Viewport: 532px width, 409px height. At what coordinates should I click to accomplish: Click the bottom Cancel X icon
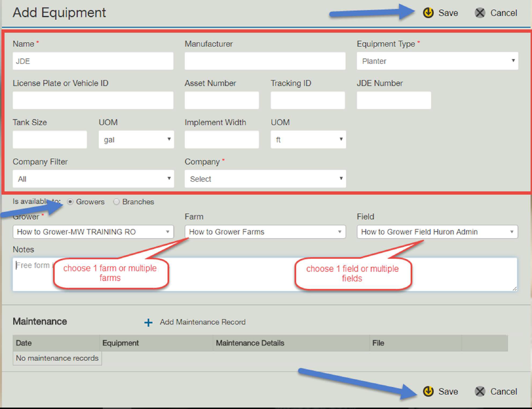pyautogui.click(x=480, y=391)
